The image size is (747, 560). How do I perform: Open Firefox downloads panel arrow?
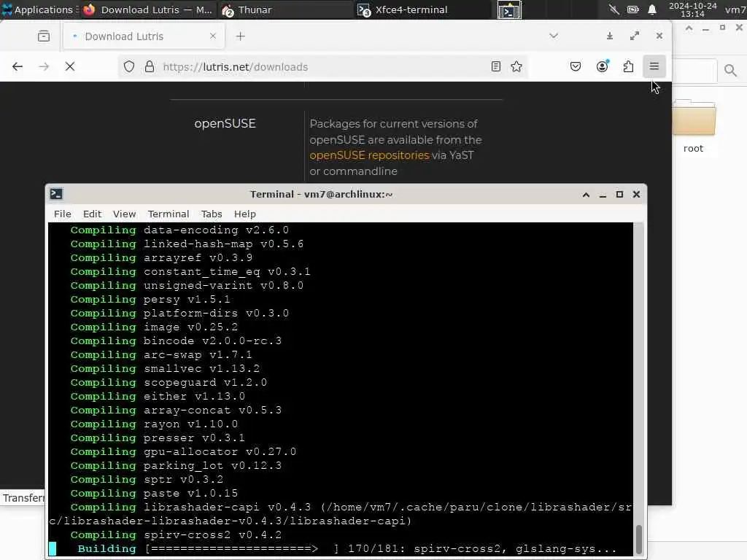610,36
